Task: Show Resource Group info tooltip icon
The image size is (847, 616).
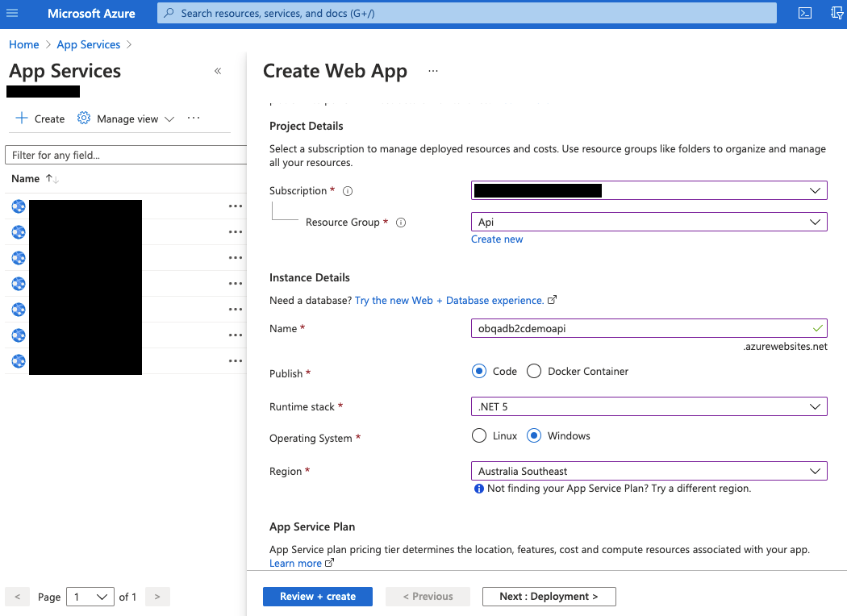Action: (x=401, y=223)
